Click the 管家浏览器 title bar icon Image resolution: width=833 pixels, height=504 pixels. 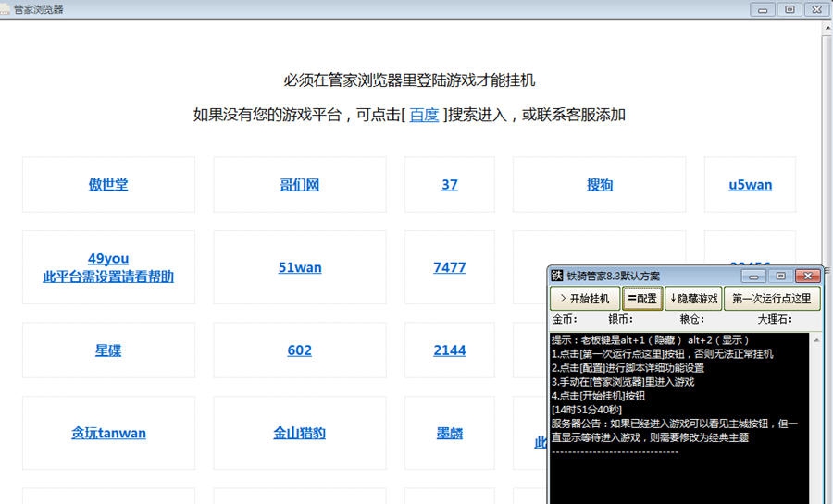pyautogui.click(x=5, y=9)
